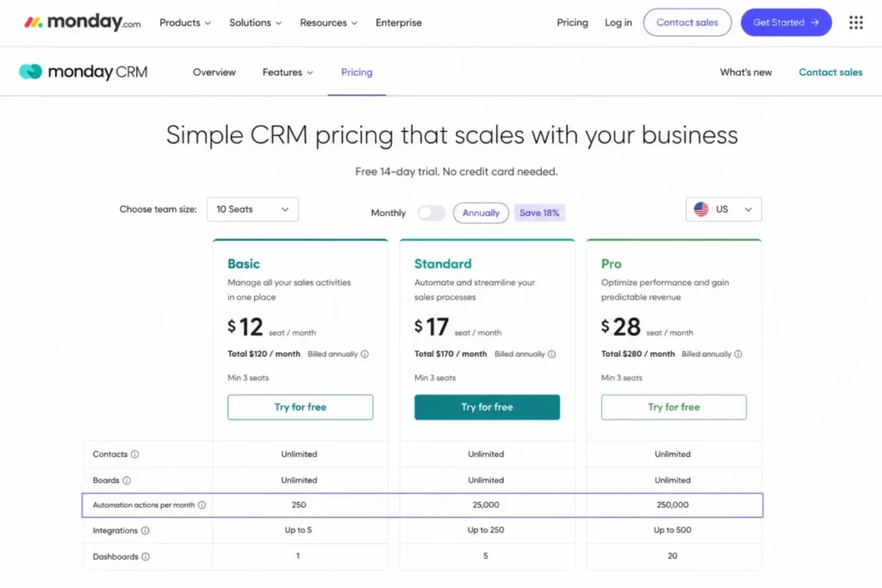Click the Basic plan title
The height and width of the screenshot is (588, 882).
tap(244, 263)
